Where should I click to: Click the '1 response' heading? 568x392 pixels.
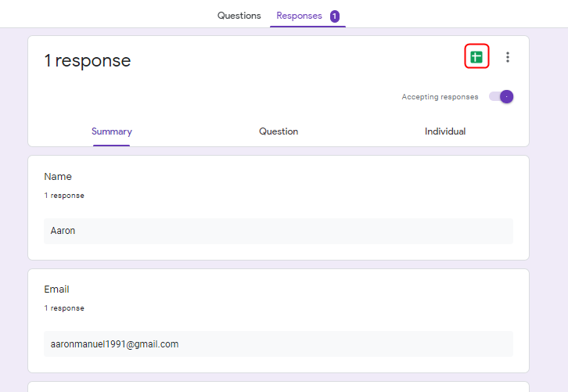coord(88,60)
